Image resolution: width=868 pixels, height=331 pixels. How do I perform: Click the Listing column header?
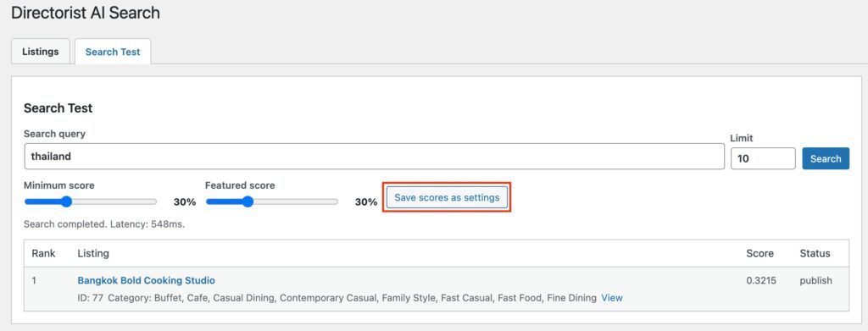click(x=93, y=254)
